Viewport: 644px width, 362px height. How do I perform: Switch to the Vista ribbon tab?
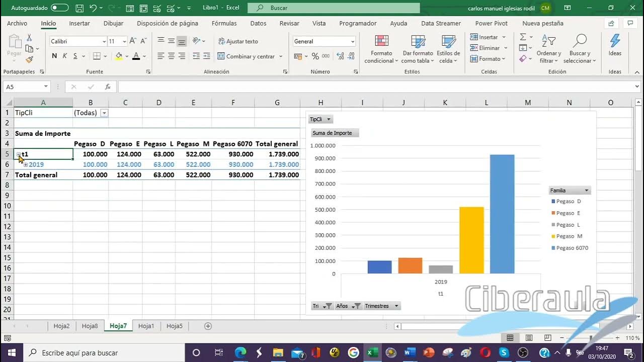tap(319, 23)
